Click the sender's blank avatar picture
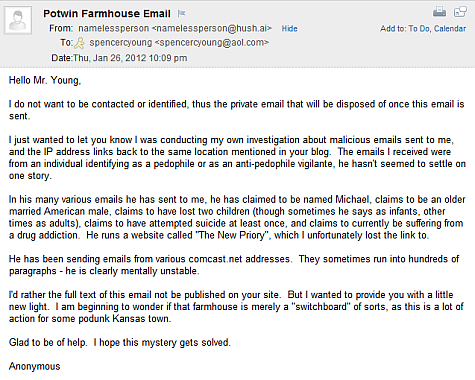This screenshot has width=475, height=380. [x=18, y=20]
